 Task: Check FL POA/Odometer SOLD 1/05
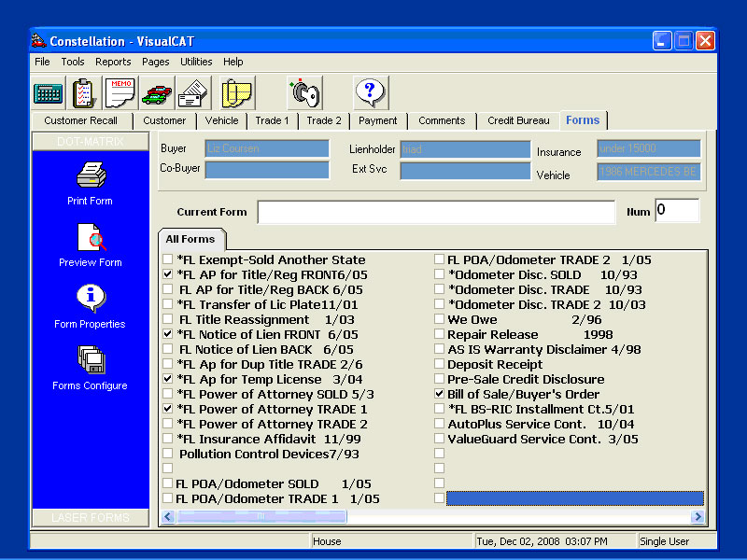[168, 483]
